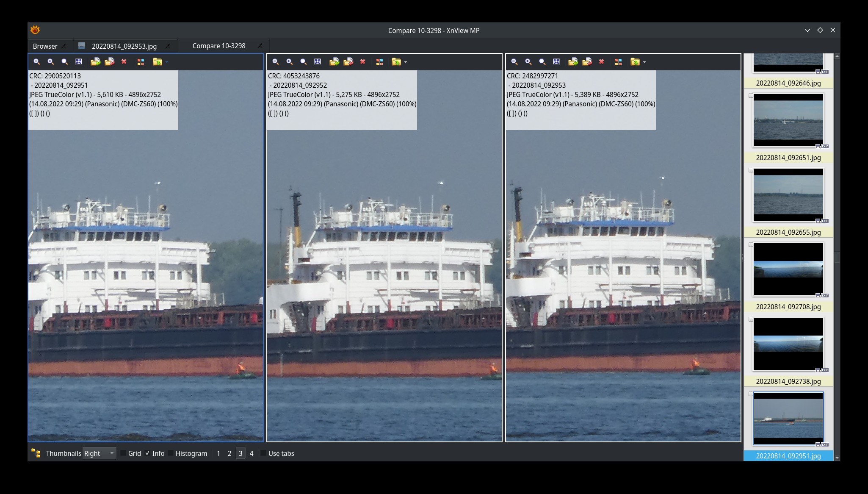Click plain magnifier (100%) icon in left pane

[x=65, y=62]
